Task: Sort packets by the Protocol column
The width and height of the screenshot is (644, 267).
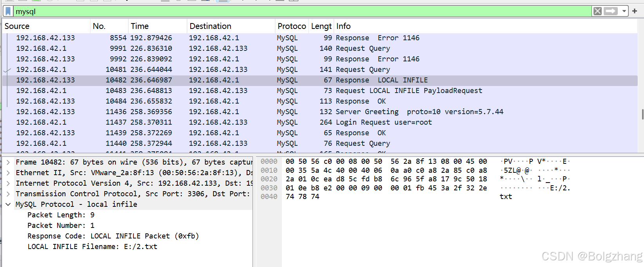Action: coord(292,26)
